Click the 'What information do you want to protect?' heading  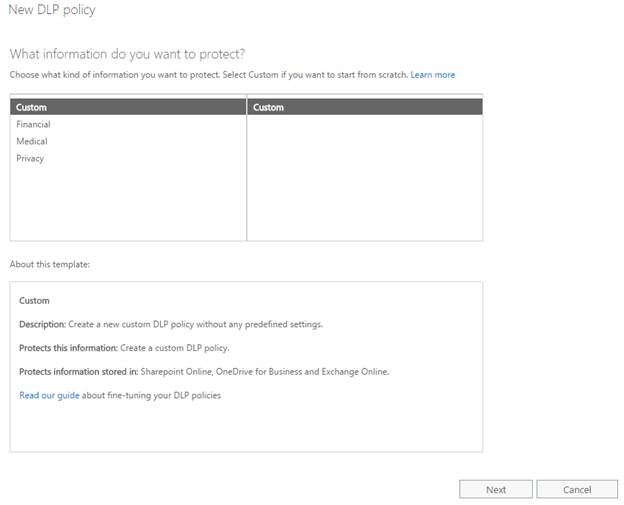tap(127, 53)
